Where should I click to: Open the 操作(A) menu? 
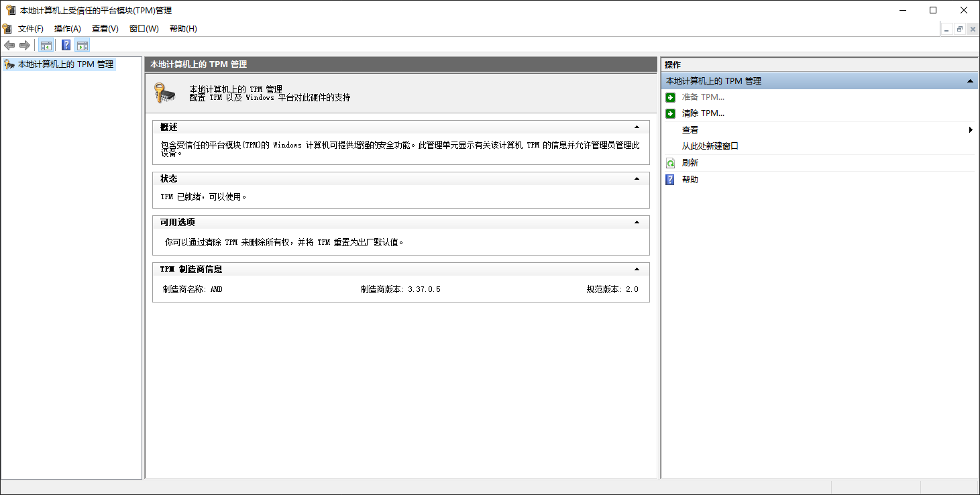(x=68, y=28)
